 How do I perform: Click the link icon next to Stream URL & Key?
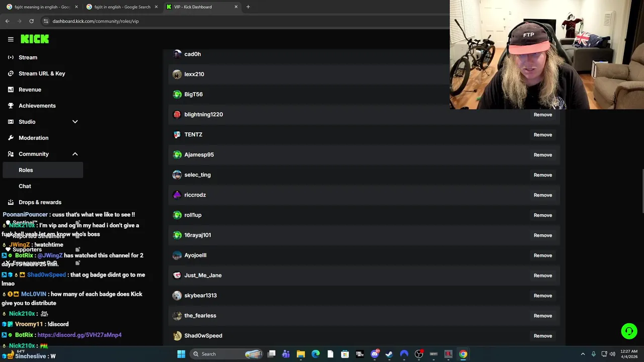11,73
